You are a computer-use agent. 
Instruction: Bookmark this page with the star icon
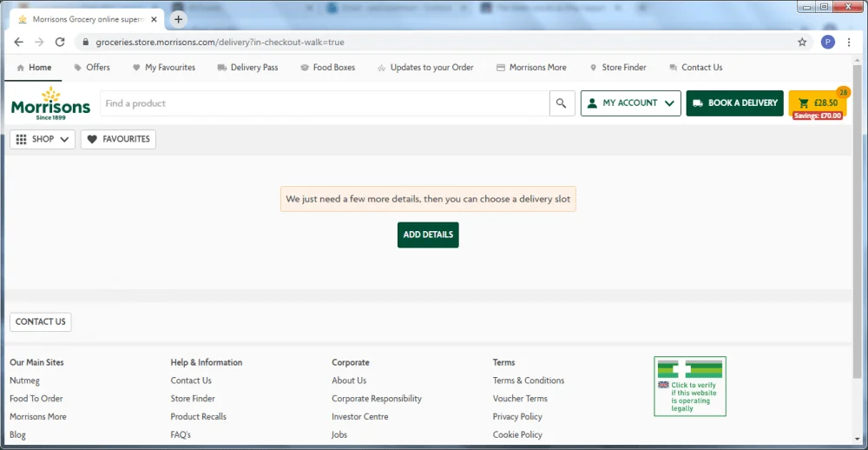801,42
